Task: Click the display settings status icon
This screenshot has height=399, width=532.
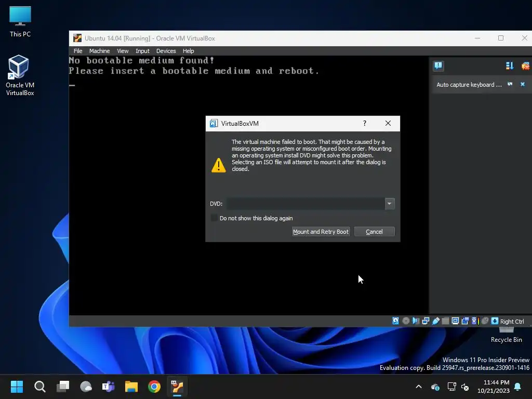Action: 455,321
